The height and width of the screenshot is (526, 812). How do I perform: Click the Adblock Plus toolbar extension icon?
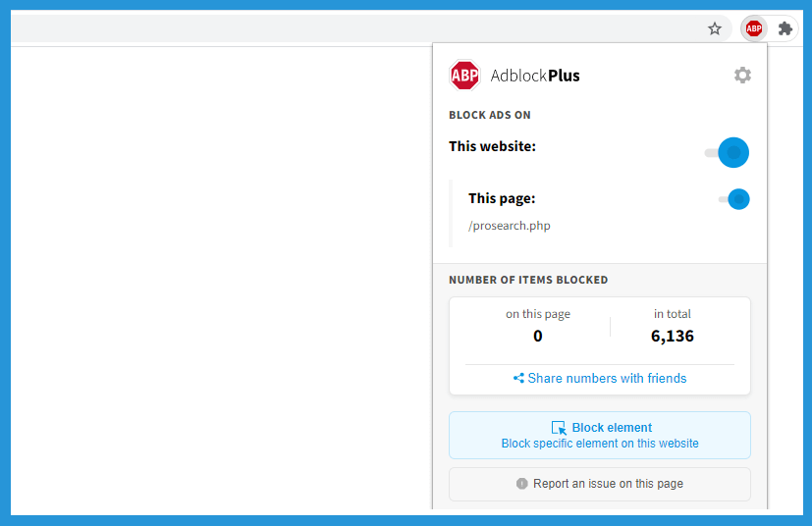click(x=753, y=28)
